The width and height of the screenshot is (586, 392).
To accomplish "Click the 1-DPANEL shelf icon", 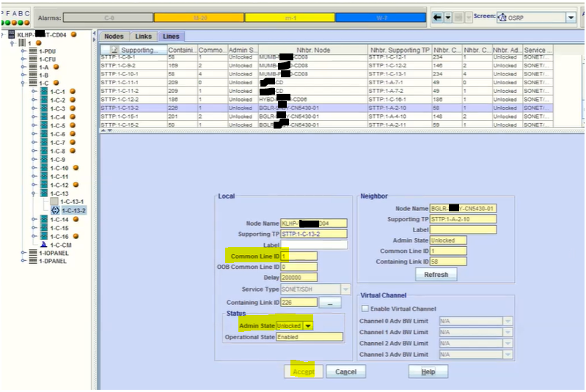I will click(33, 261).
